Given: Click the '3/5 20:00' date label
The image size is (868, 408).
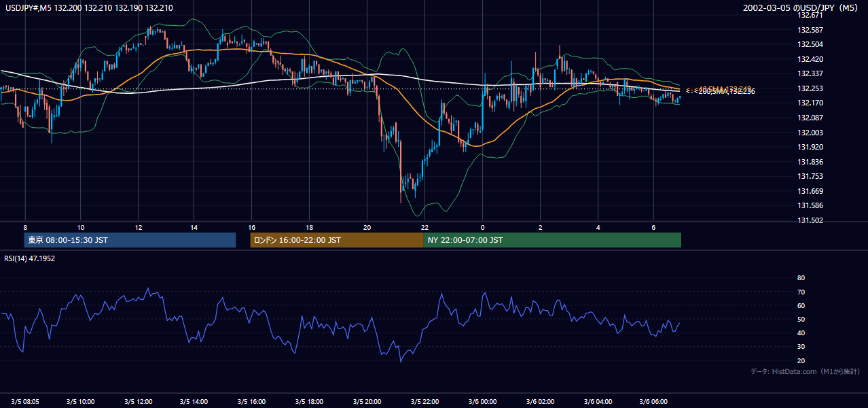Looking at the screenshot, I should coord(367,401).
